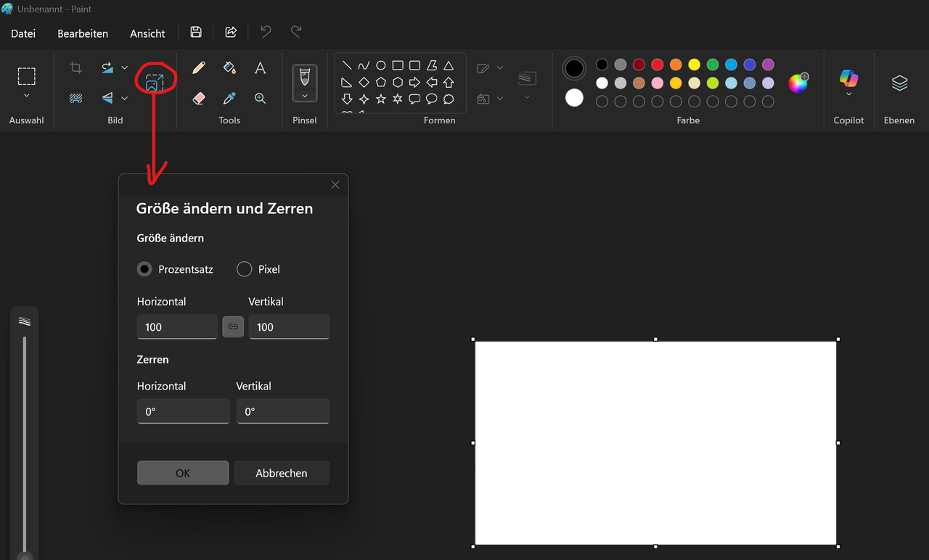Screen dimensions: 929x560
Task: Click the white canvas area
Action: [656, 442]
